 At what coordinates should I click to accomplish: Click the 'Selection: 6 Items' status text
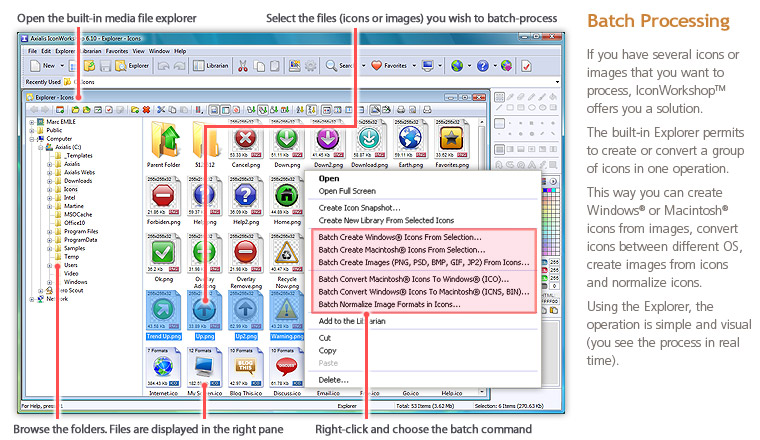[x=509, y=406]
